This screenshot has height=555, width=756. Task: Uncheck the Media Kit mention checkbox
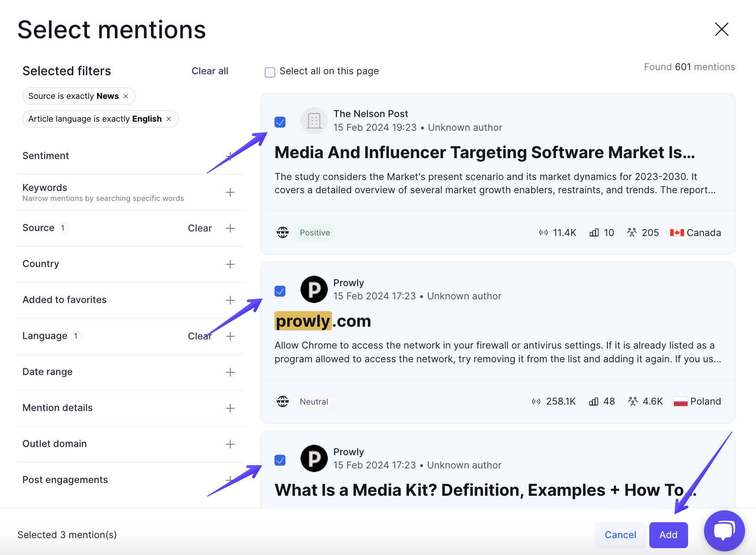click(x=280, y=460)
